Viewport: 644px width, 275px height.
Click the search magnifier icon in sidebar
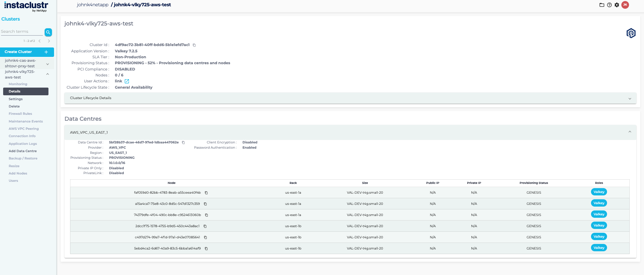48,32
